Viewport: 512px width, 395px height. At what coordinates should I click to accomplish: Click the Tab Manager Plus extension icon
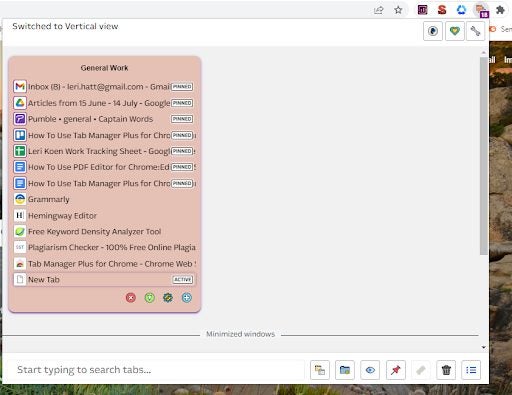point(481,10)
